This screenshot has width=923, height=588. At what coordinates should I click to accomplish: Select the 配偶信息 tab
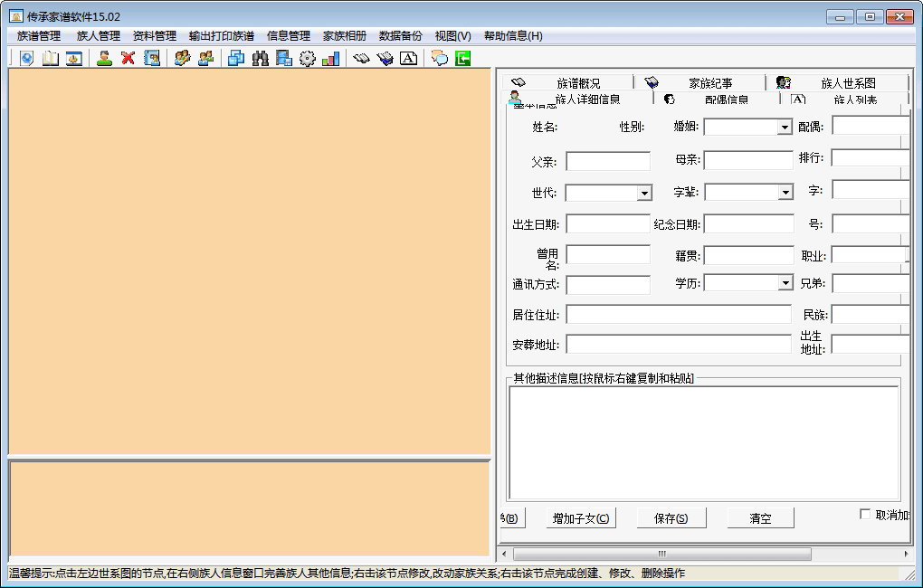coord(717,99)
